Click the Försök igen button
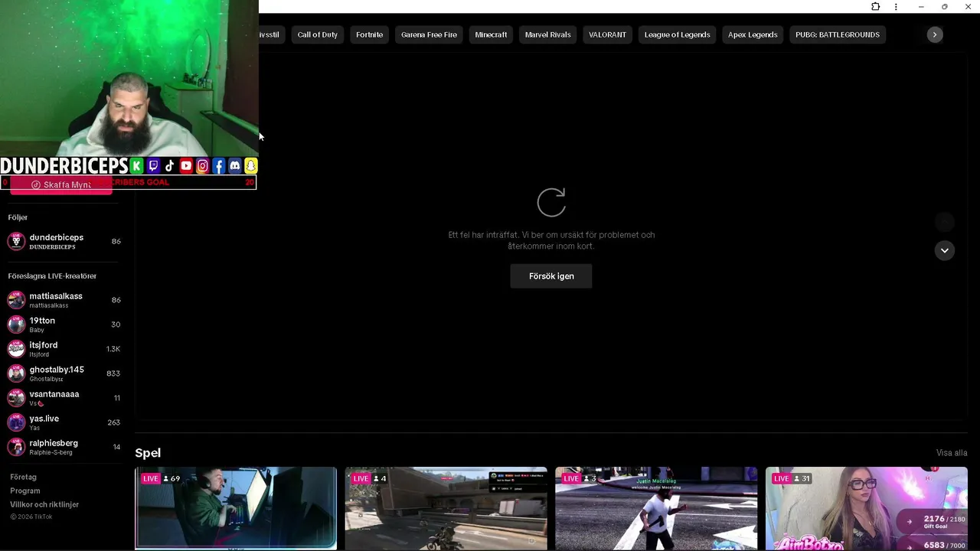Screen dimensions: 980x551 coord(551,276)
